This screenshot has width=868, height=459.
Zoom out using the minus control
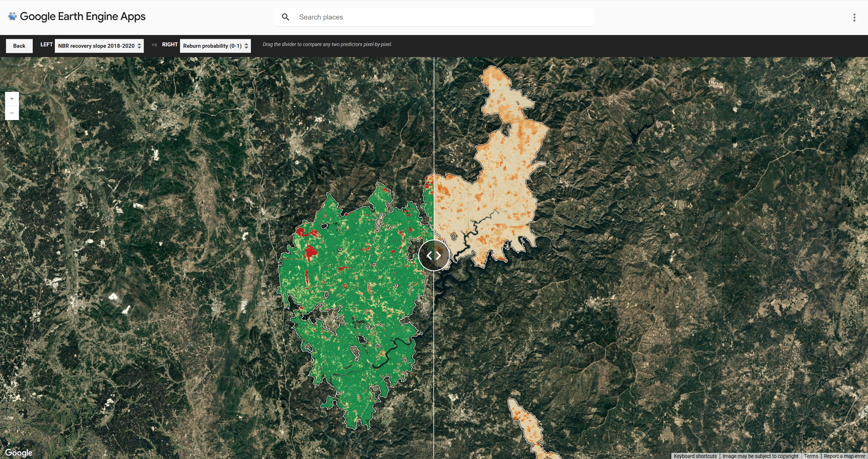[12, 113]
